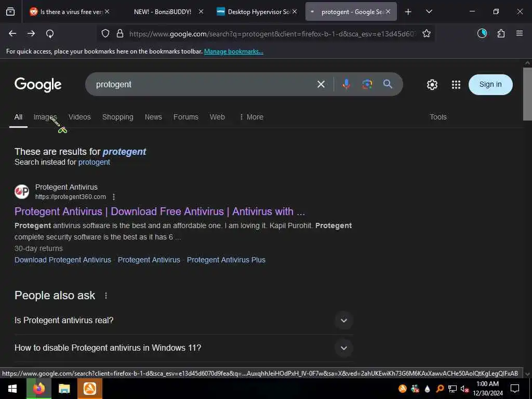Reload the current Google page
Viewport: 532px width, 399px height.
50,34
